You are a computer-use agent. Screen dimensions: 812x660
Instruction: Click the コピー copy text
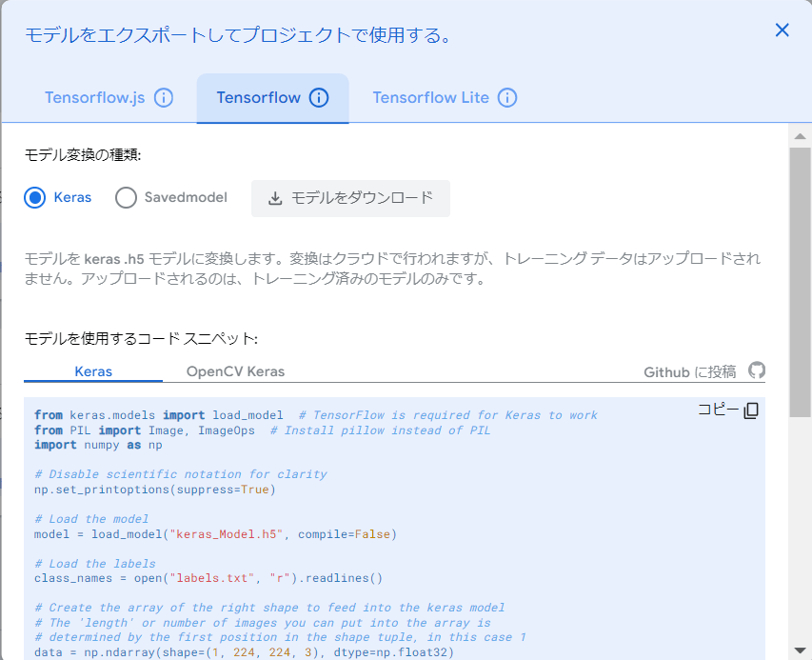(x=719, y=410)
